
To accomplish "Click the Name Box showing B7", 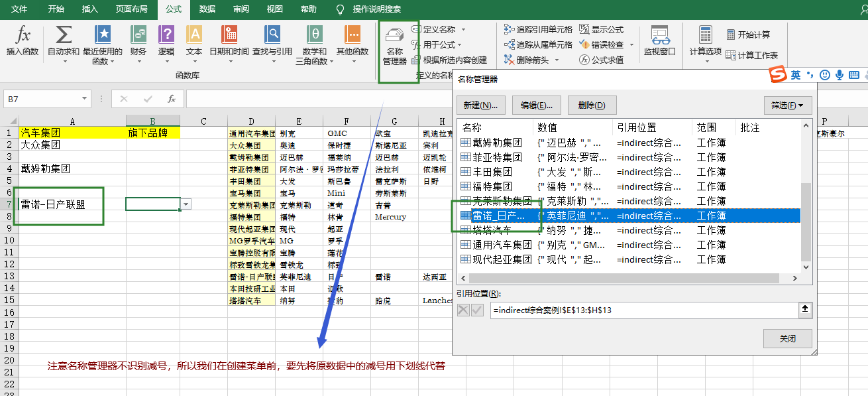I will coord(42,99).
